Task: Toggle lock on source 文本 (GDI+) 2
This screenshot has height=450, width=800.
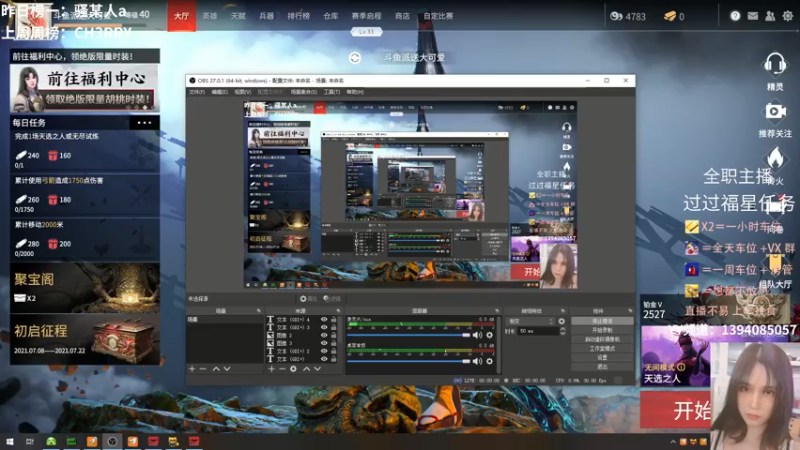Action: [x=334, y=351]
